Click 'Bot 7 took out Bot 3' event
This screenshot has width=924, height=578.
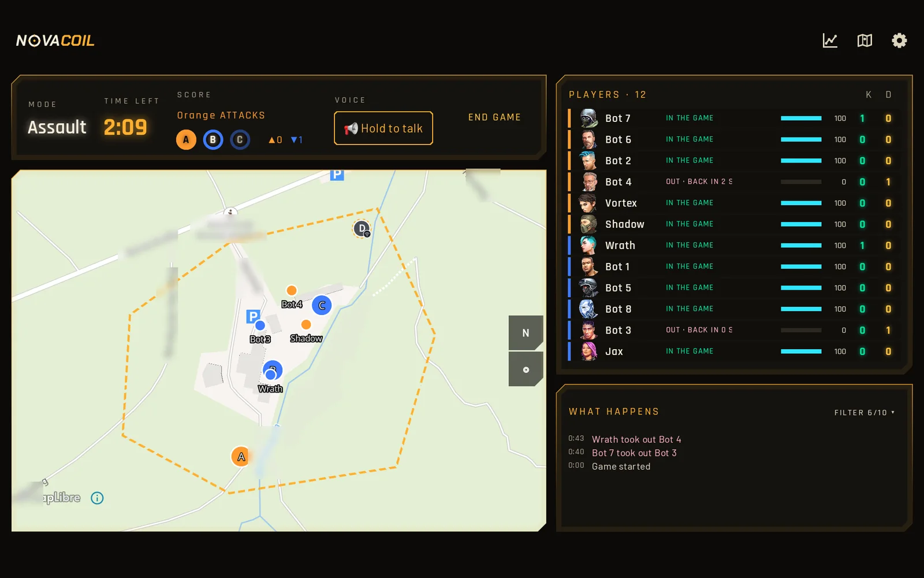[x=634, y=453]
